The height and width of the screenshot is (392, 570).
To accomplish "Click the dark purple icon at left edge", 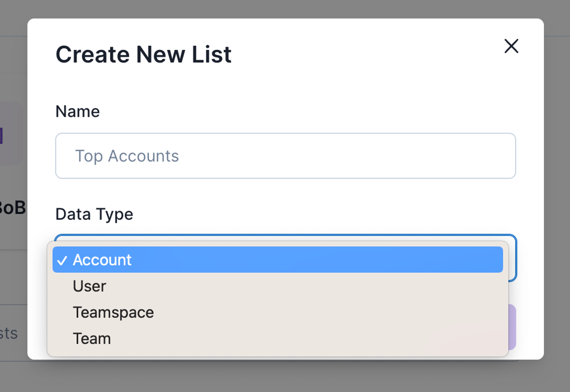I will point(1,136).
